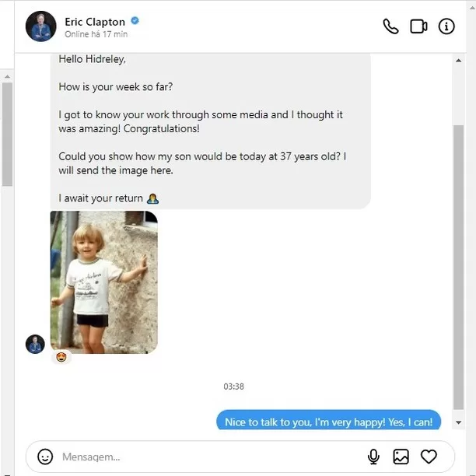476x476 pixels.
Task: Click the chat's vertical scrollbar thumb
Action: tap(458, 267)
